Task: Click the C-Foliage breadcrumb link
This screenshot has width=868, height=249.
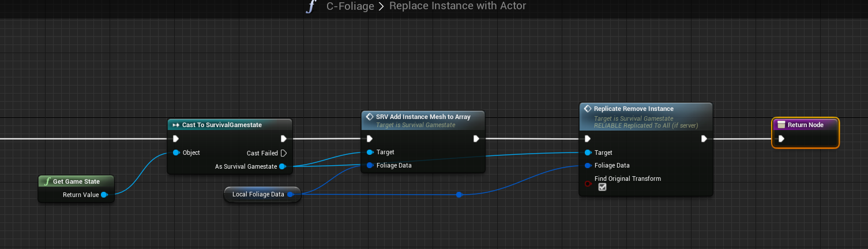Action: pyautogui.click(x=350, y=6)
